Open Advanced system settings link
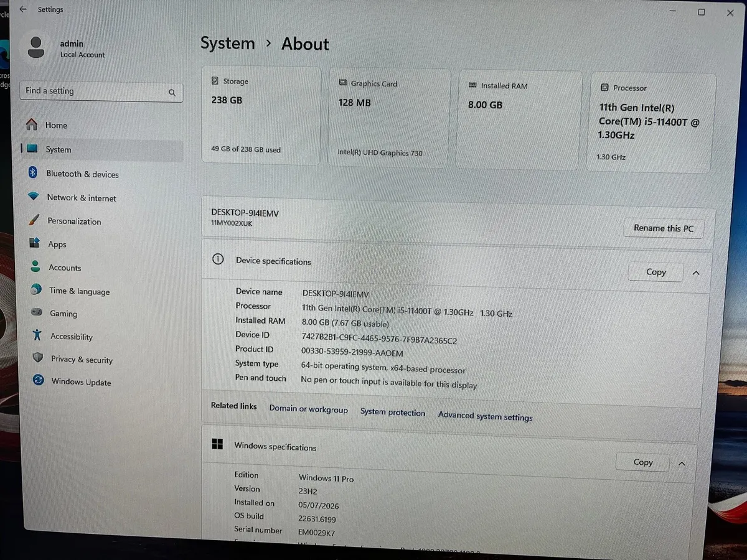This screenshot has height=560, width=747. click(x=486, y=416)
